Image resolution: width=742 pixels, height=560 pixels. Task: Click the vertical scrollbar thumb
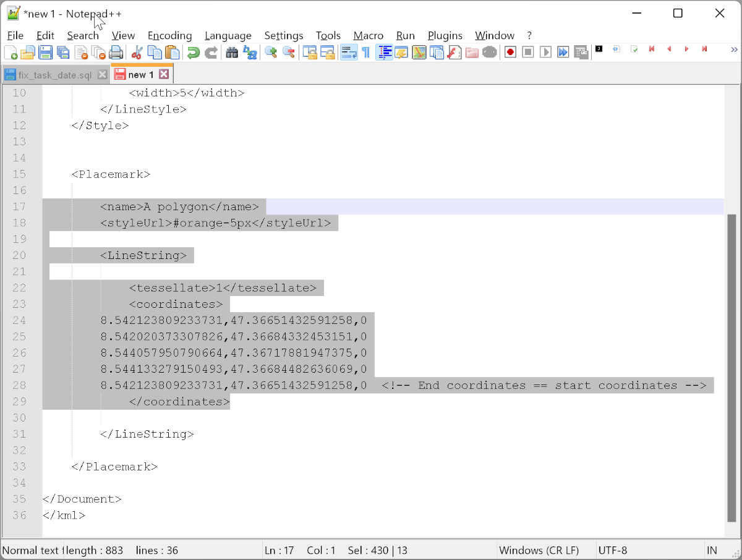point(732,370)
